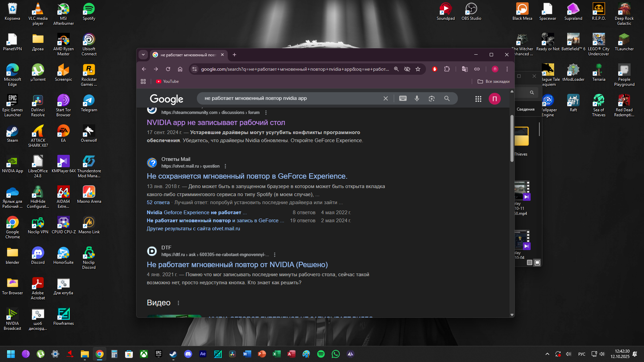
Task: Open Spotify from the Windows taskbar
Action: point(321,354)
